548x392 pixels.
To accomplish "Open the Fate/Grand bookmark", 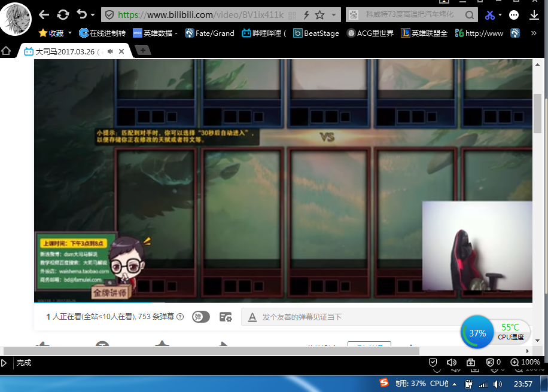I will pyautogui.click(x=209, y=33).
